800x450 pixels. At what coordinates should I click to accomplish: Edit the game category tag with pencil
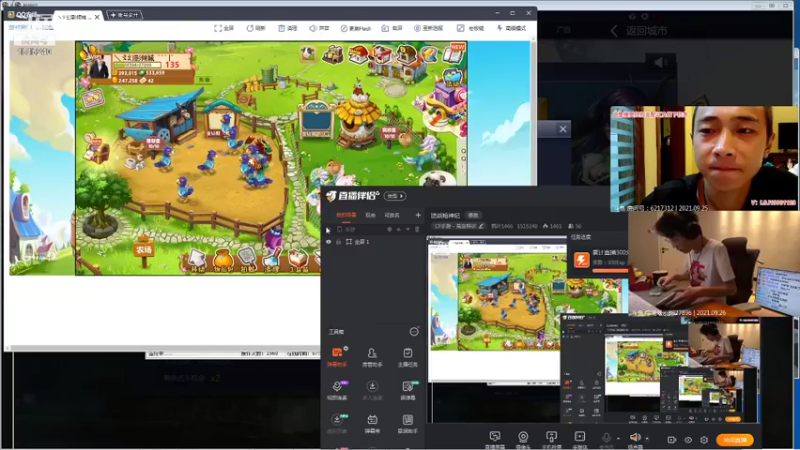481,226
